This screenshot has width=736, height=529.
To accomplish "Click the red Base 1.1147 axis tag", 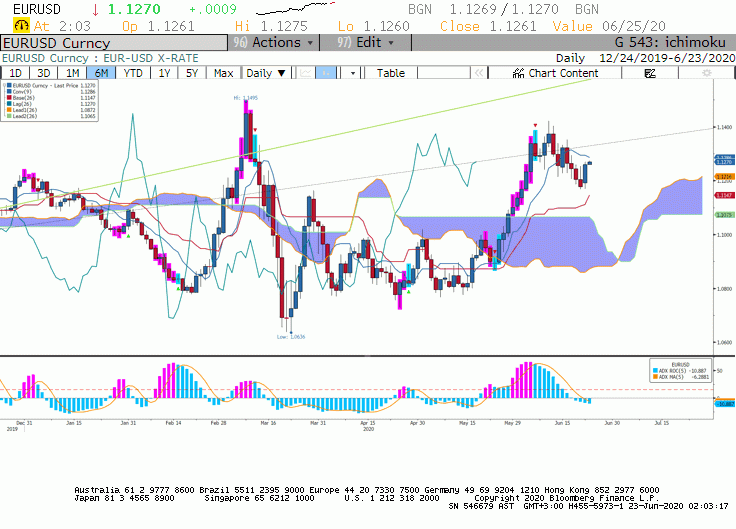I will 723,195.
